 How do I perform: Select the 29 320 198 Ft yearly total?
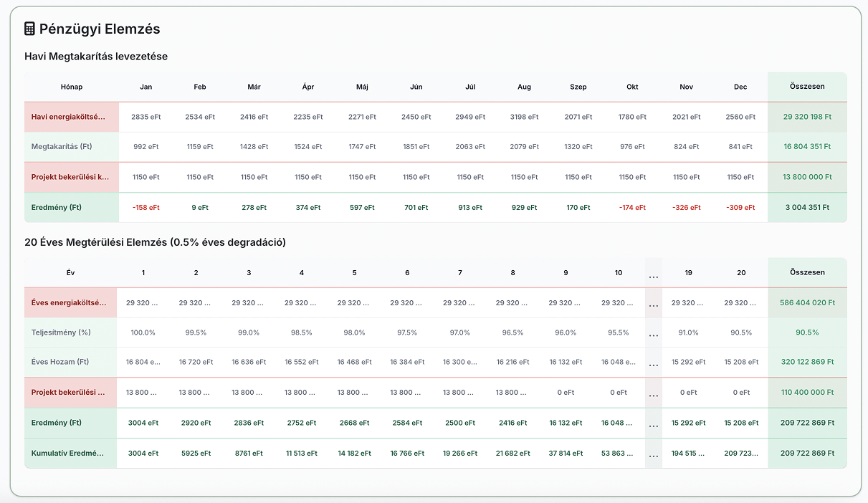tap(807, 117)
